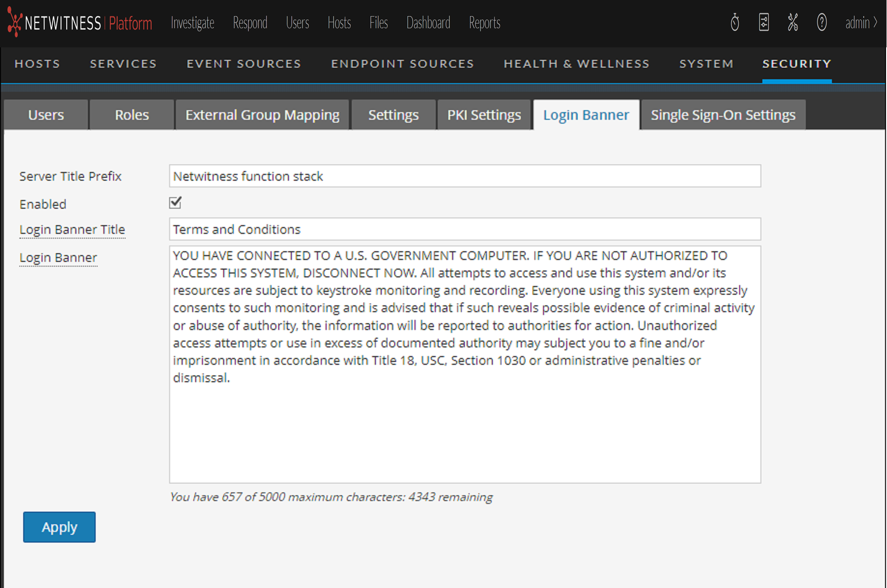Expand the admin user menu
The width and height of the screenshot is (887, 588).
(861, 23)
